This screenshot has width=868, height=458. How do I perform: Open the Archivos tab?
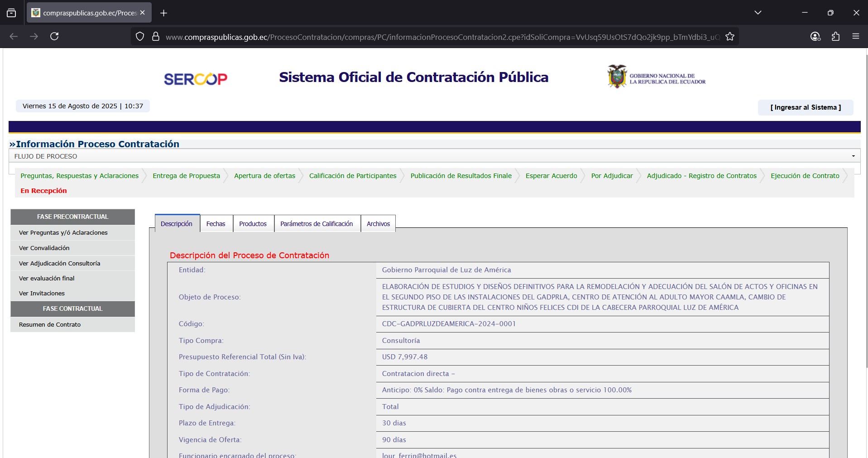(378, 224)
